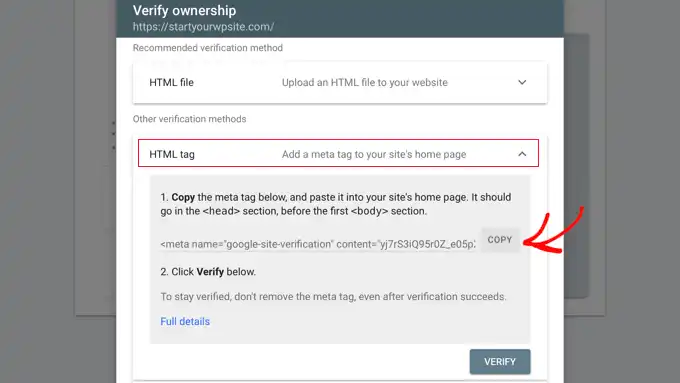Click the VERIFY button

click(500, 362)
